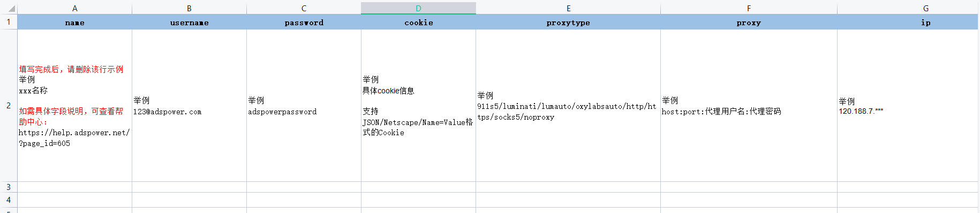Select column F header
980x213 pixels.
[749, 8]
